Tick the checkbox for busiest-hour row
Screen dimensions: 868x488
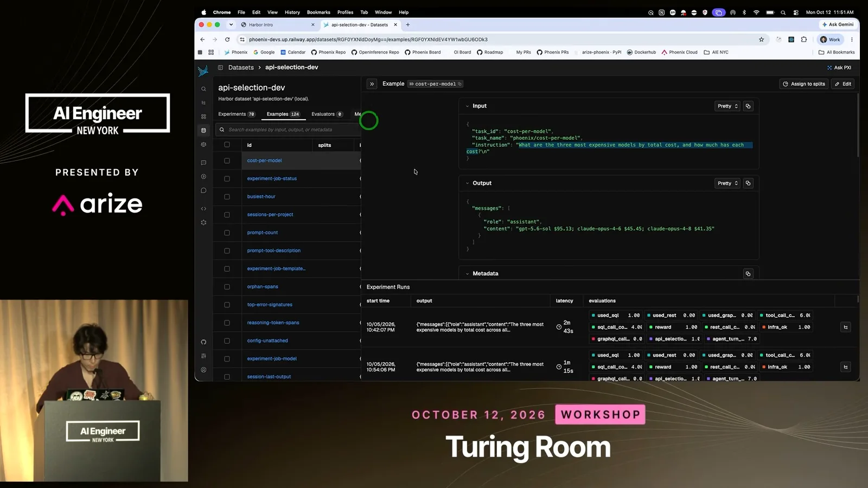[227, 197]
